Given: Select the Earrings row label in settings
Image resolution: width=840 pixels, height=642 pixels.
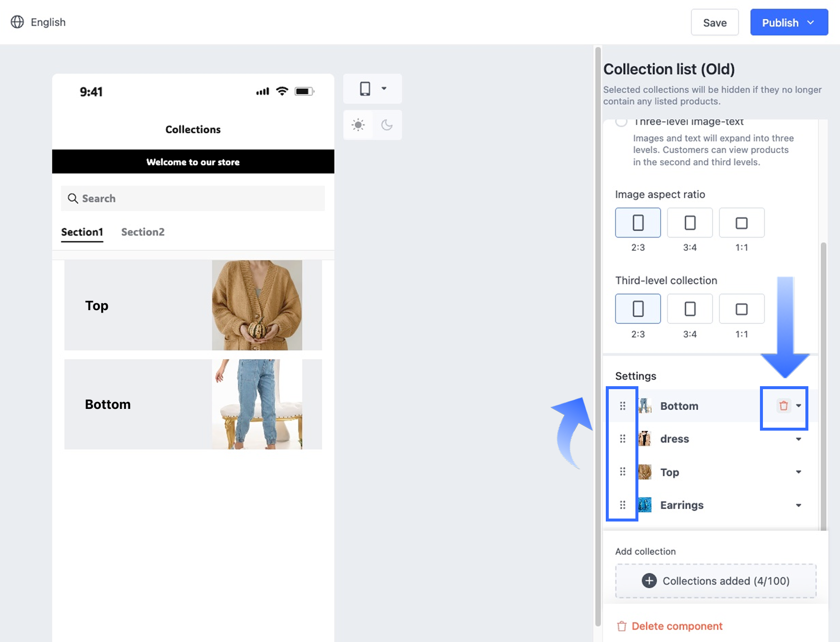Looking at the screenshot, I should click(x=682, y=505).
